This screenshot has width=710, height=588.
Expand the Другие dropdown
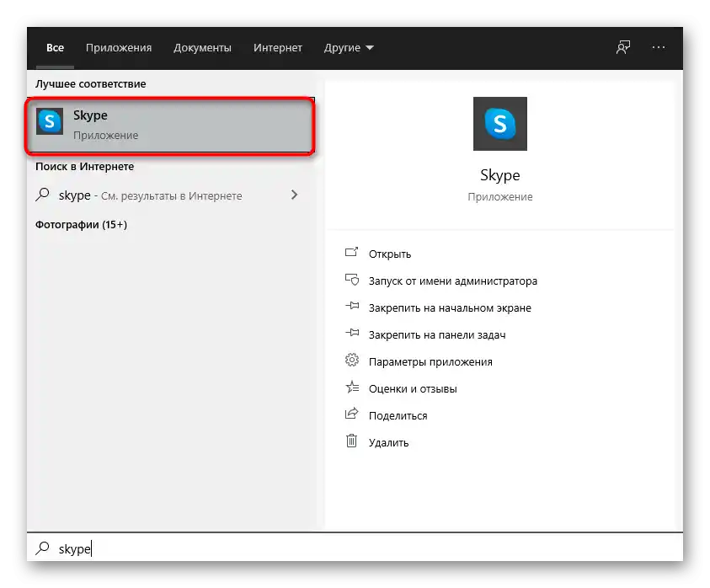click(349, 48)
